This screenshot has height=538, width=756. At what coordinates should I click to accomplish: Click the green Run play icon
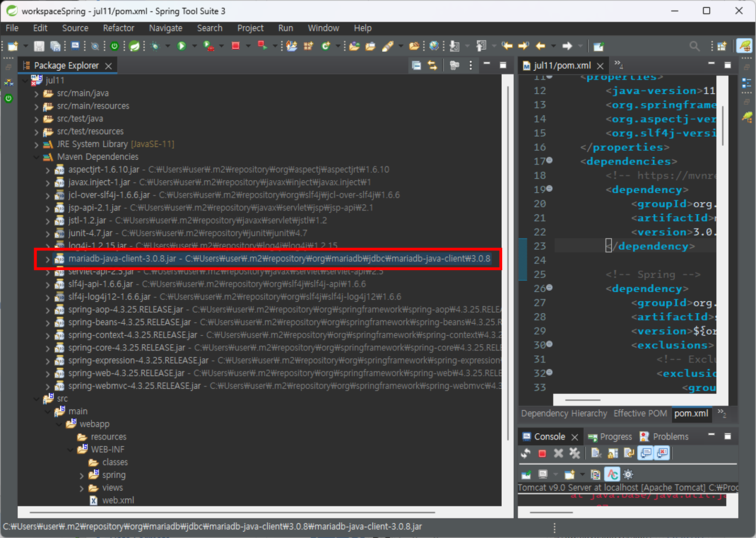click(x=182, y=46)
